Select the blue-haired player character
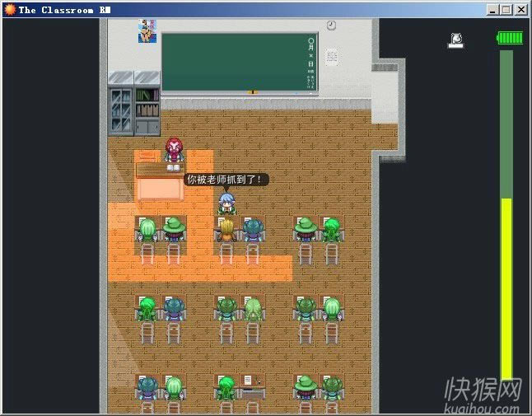The width and height of the screenshot is (532, 416). tap(226, 202)
